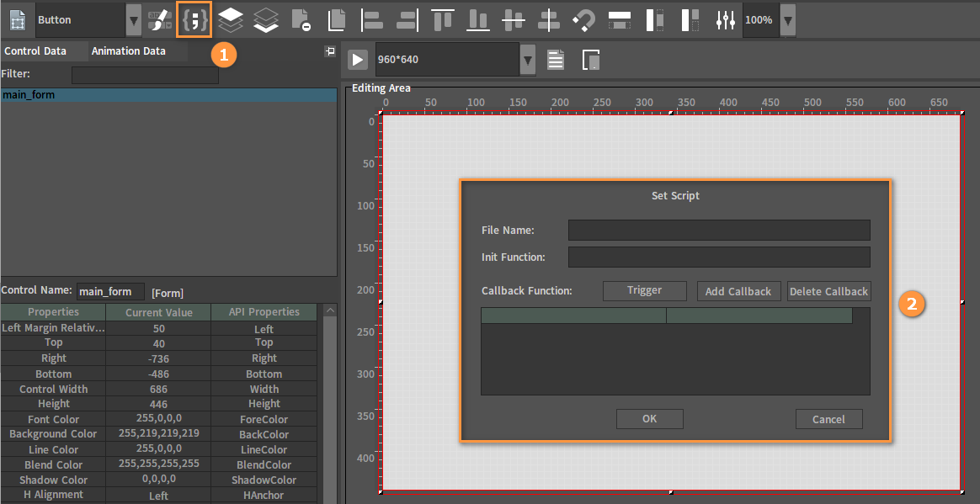Open the 960*640 resolution dropdown

point(528,61)
